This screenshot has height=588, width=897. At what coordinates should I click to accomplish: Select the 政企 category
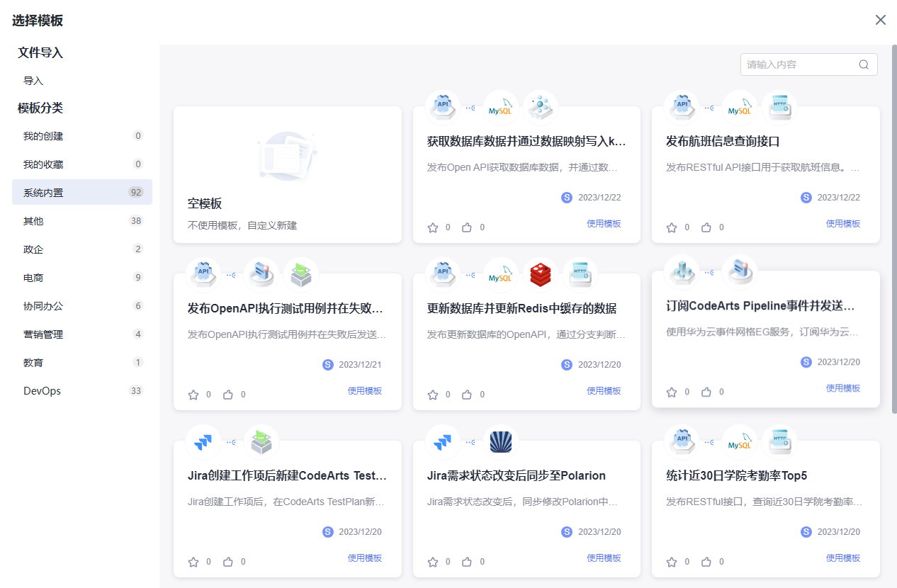click(82, 249)
